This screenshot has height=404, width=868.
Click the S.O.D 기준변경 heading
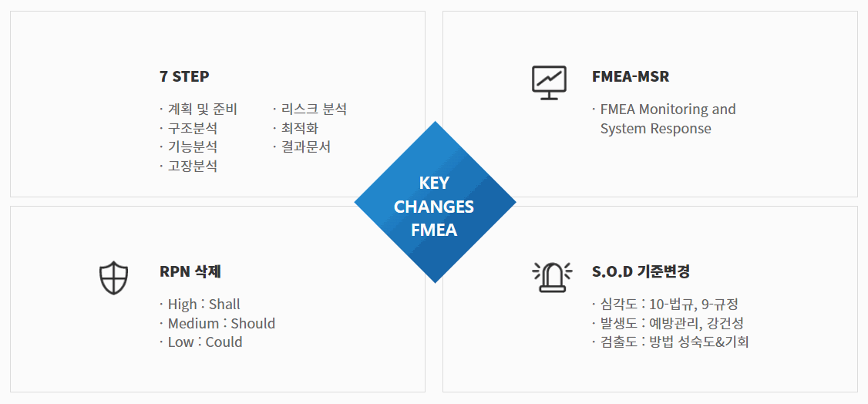click(641, 271)
